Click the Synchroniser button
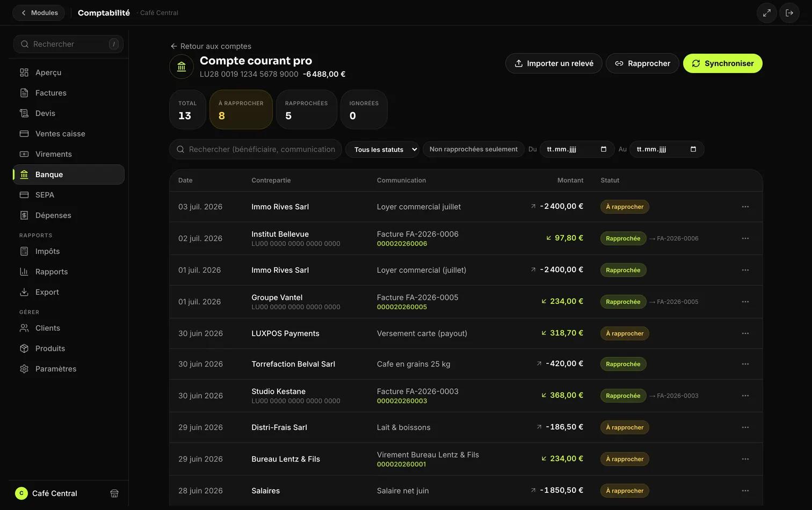Image resolution: width=812 pixels, height=510 pixels. coord(722,63)
